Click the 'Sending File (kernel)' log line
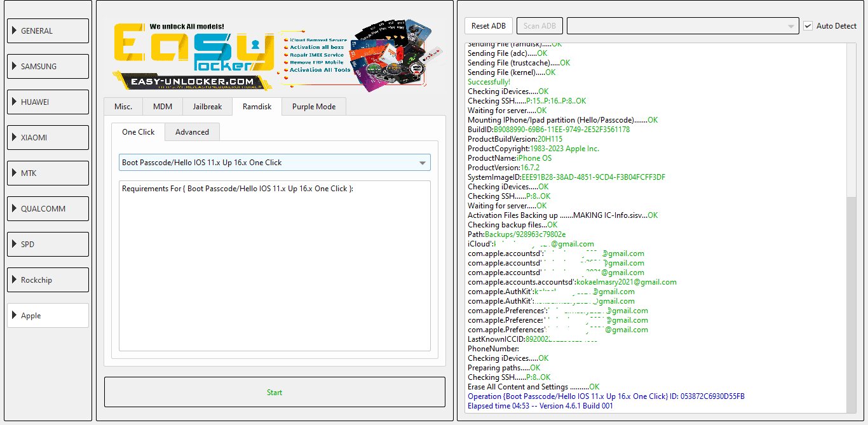868x425 pixels. tap(512, 72)
